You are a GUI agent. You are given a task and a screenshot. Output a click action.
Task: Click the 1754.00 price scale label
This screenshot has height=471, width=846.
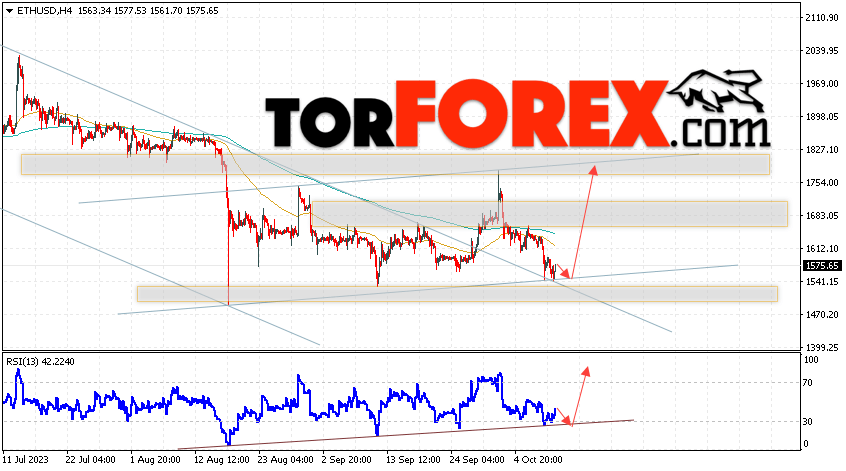(x=822, y=182)
